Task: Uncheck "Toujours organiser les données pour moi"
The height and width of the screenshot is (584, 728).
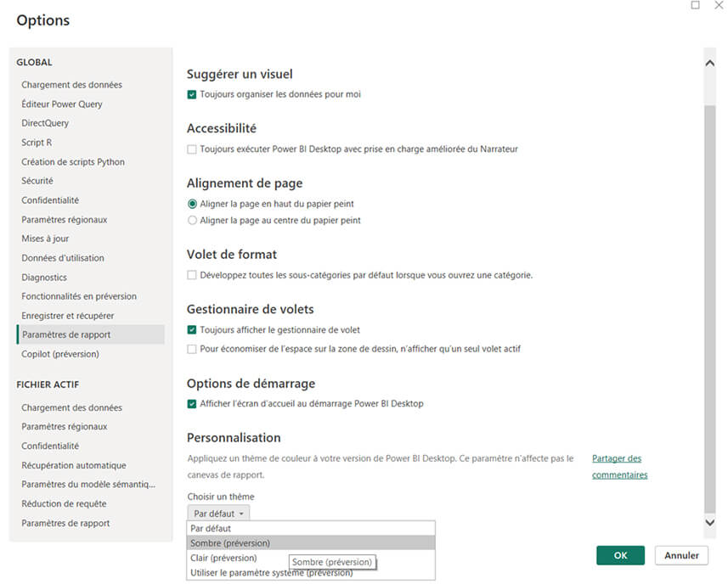Action: tap(191, 96)
